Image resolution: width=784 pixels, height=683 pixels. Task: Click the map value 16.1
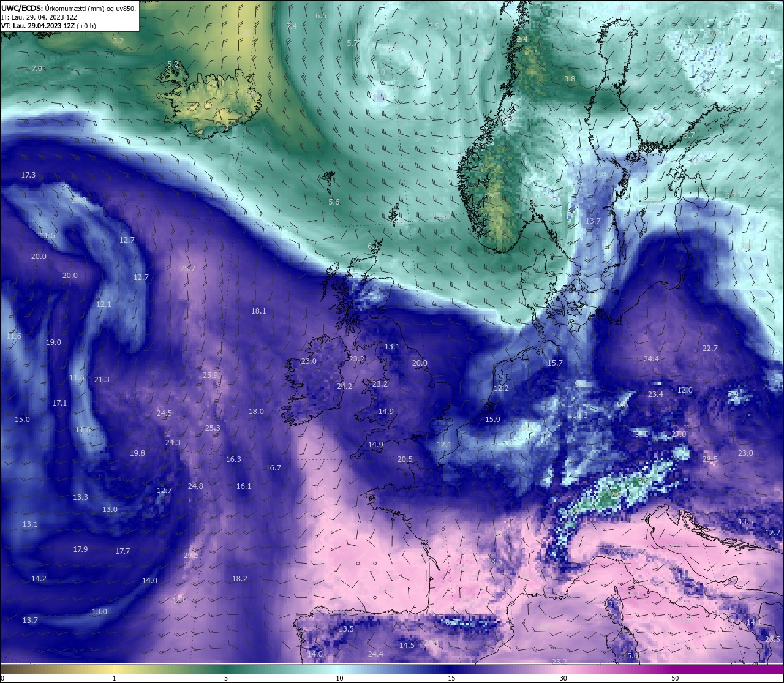point(244,486)
